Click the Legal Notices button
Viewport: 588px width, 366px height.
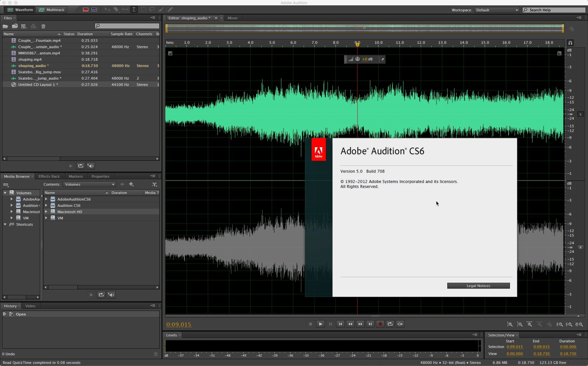478,286
